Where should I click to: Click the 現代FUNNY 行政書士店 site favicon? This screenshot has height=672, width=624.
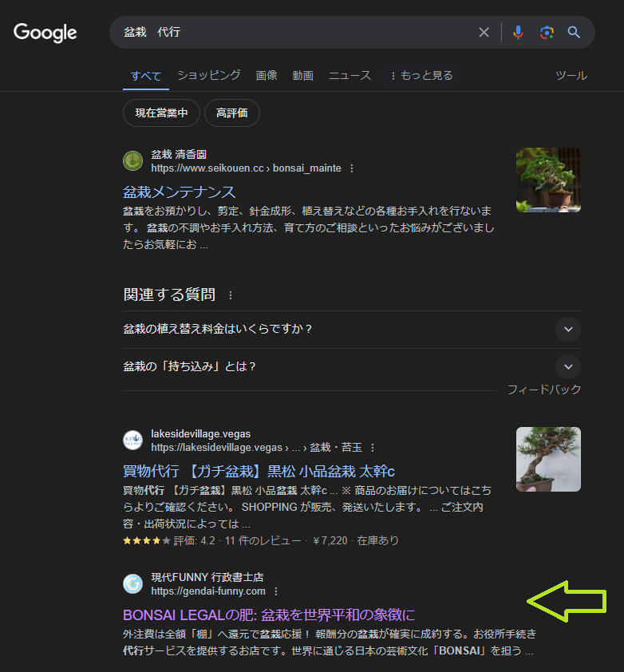click(x=132, y=583)
